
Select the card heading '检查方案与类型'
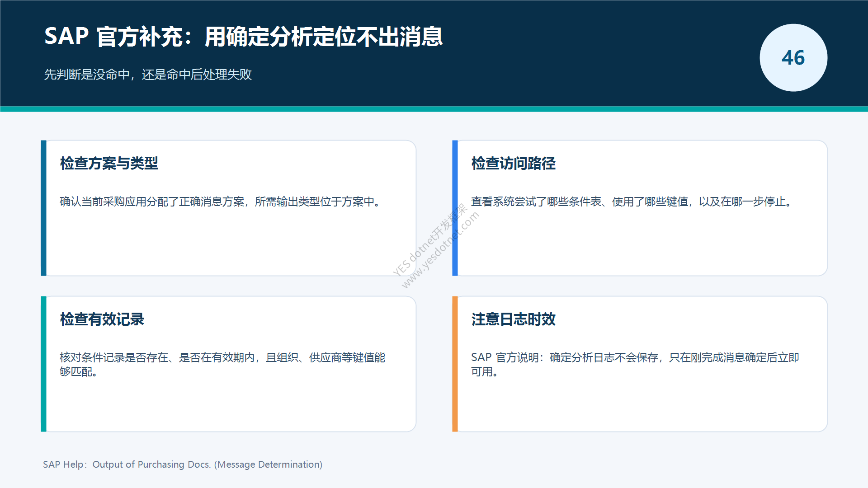(x=109, y=163)
